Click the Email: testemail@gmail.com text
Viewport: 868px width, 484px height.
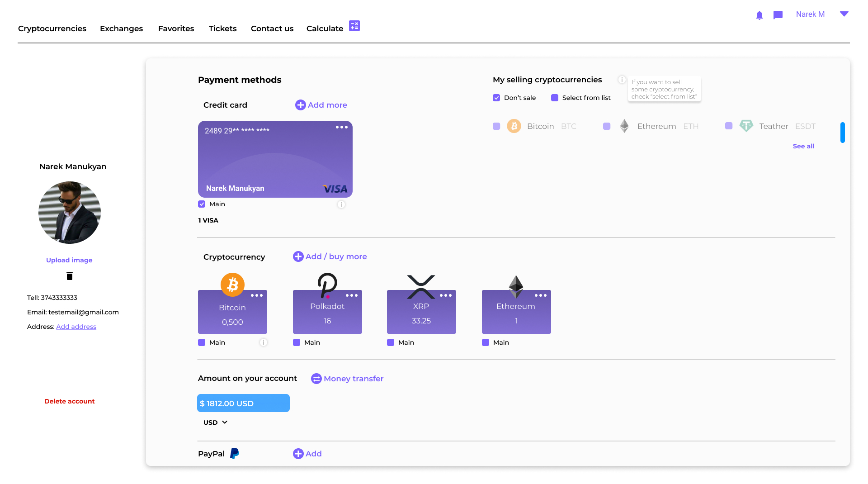73,312
